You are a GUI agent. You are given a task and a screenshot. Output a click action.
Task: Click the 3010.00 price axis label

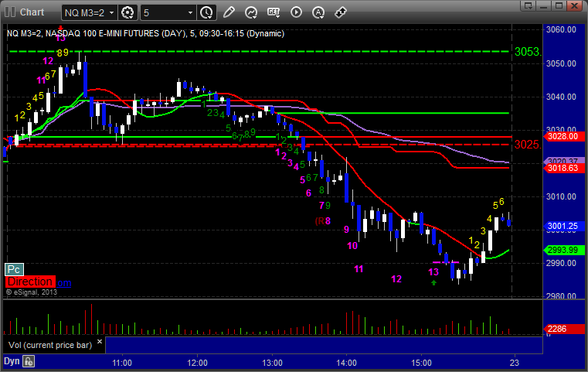(x=561, y=196)
